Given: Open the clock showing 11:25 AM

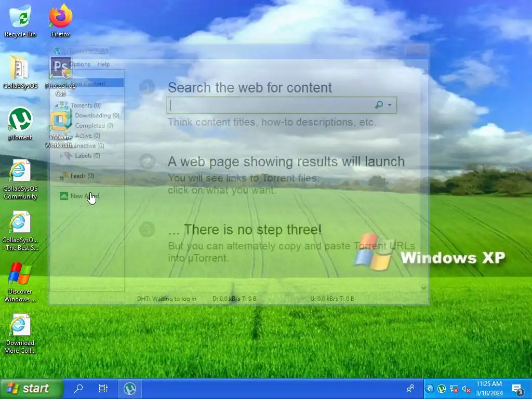Looking at the screenshot, I should tap(489, 389).
